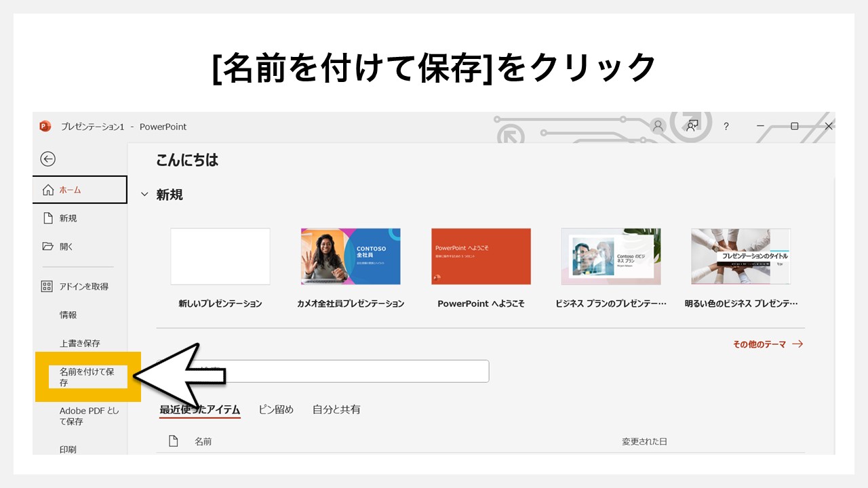The image size is (868, 488).
Task: Click the share contacts icon near the profile
Action: click(691, 126)
